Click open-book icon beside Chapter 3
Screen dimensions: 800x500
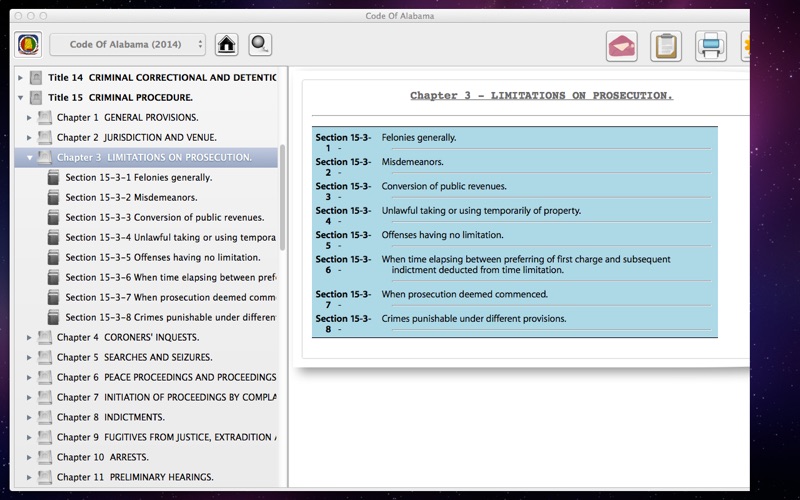45,158
